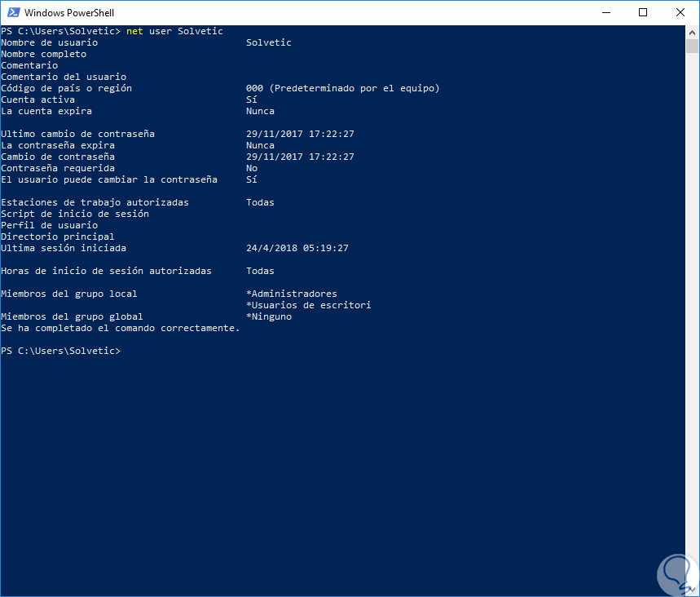Click the PowerShell icon in title bar
The image size is (700, 597).
[12, 13]
